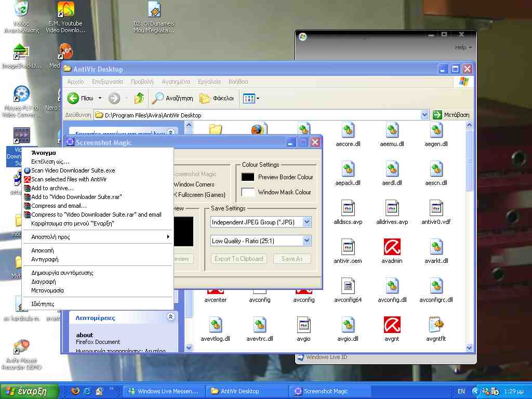The height and width of the screenshot is (399, 532).
Task: Pick Window Mask Colour white swatch
Action: [x=248, y=192]
